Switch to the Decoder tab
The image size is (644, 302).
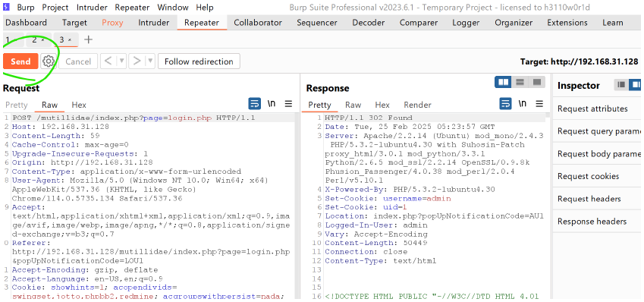(x=369, y=23)
